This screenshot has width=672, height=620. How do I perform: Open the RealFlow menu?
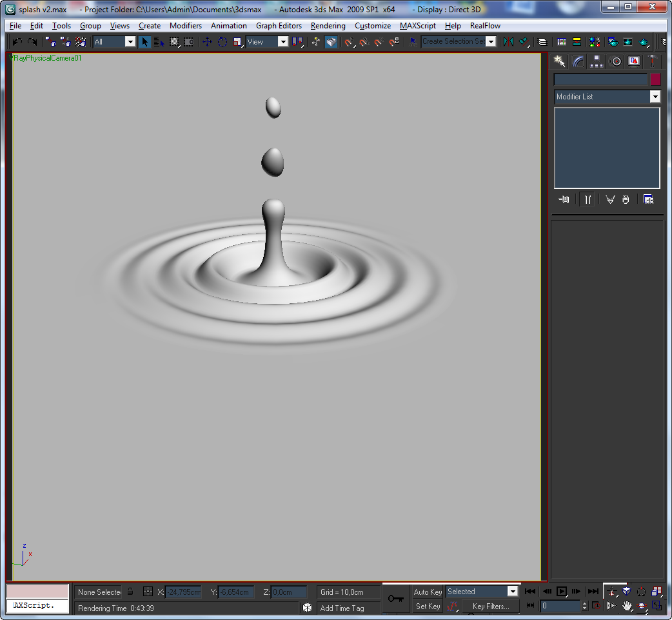(485, 26)
